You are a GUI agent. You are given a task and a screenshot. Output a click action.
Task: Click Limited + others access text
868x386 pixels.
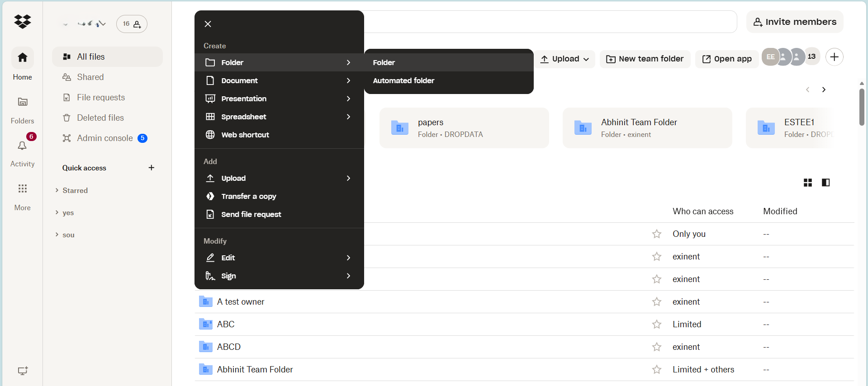coord(703,369)
